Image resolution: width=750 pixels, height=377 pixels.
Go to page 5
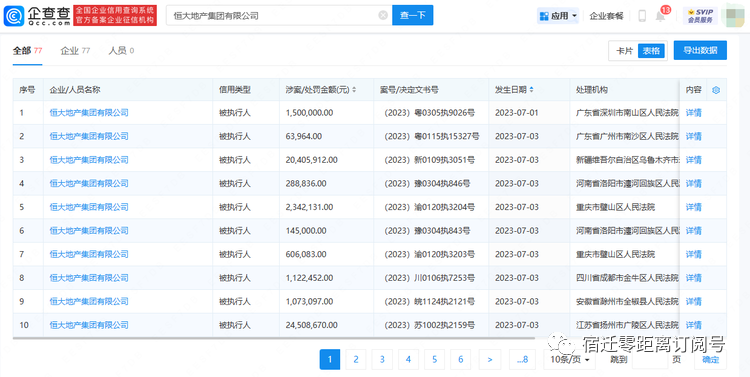click(x=434, y=359)
